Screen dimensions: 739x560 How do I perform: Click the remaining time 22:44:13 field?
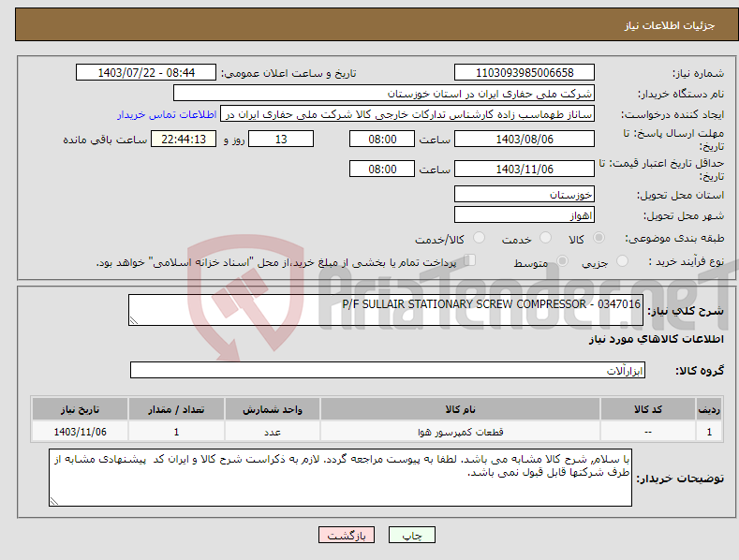[184, 139]
